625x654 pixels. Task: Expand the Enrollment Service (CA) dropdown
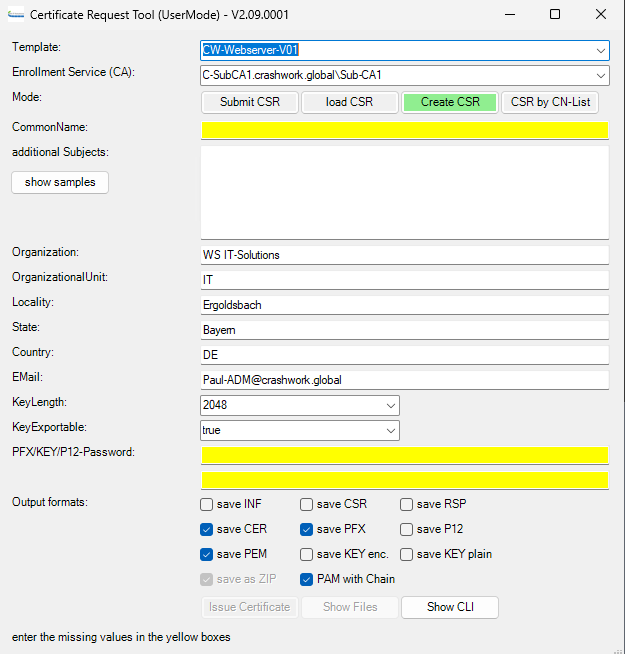[600, 75]
